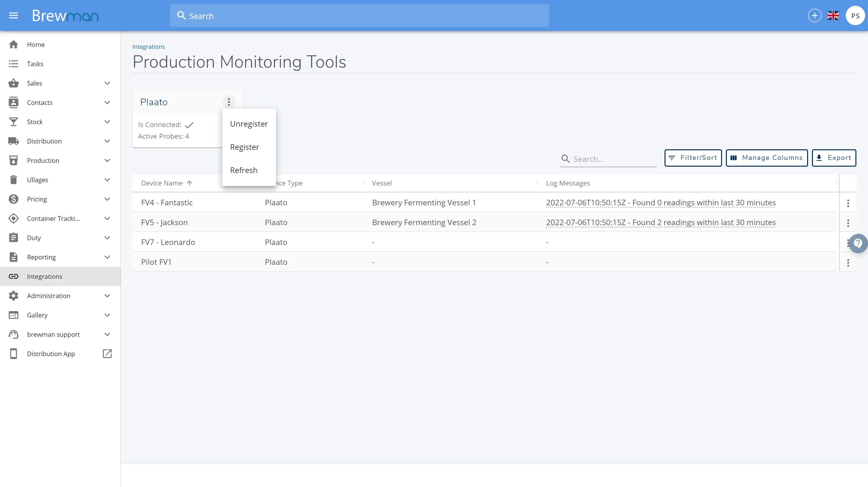The image size is (868, 487).
Task: Click the Vessel column header
Action: pyautogui.click(x=382, y=183)
